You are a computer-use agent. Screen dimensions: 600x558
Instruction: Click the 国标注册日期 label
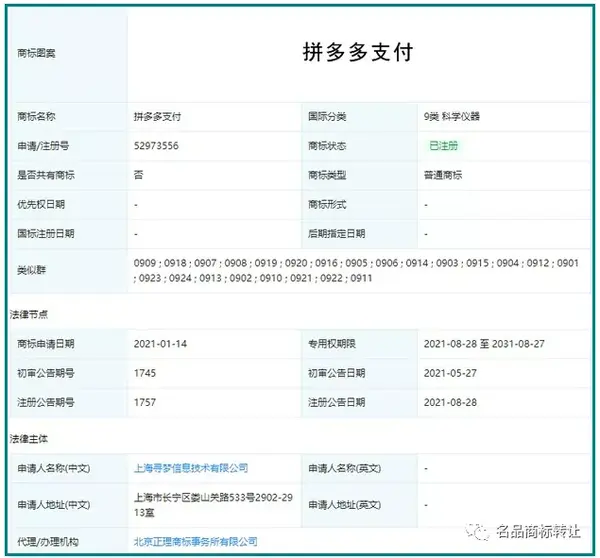(46, 233)
